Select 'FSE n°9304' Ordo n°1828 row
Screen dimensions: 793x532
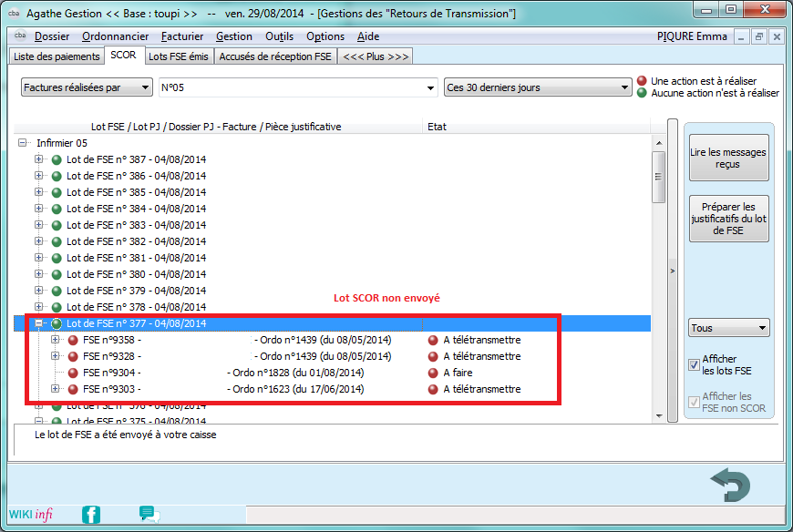tap(223, 373)
